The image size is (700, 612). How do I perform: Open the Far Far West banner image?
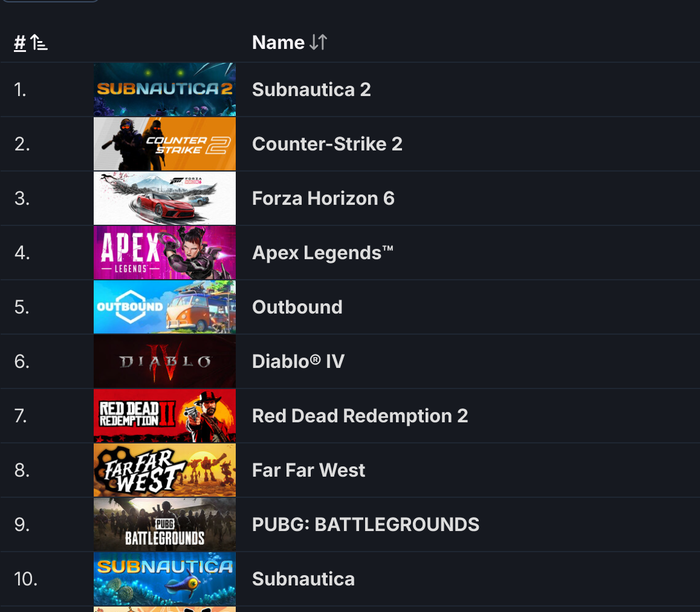165,471
